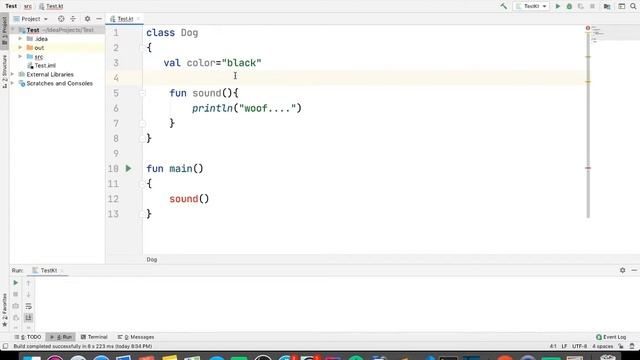640x360 pixels.
Task: Select Scratches and Consoles tree item
Action: click(x=56, y=83)
